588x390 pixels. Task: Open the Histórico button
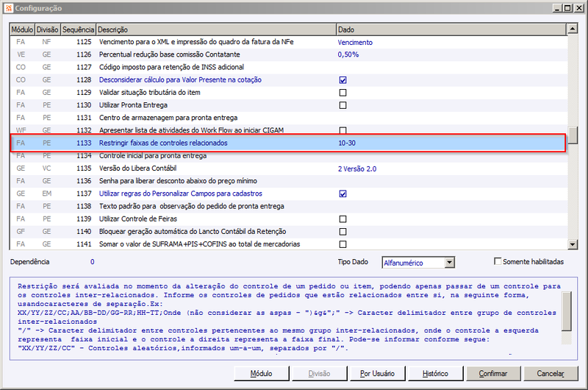pyautogui.click(x=435, y=374)
